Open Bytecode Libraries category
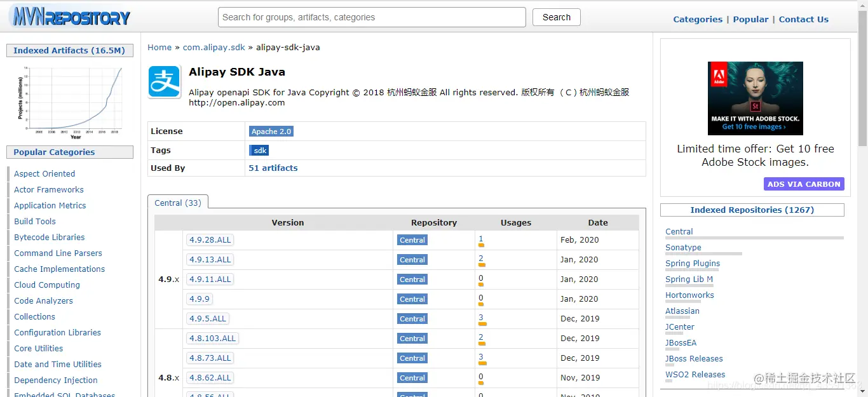The height and width of the screenshot is (397, 868). 50,237
